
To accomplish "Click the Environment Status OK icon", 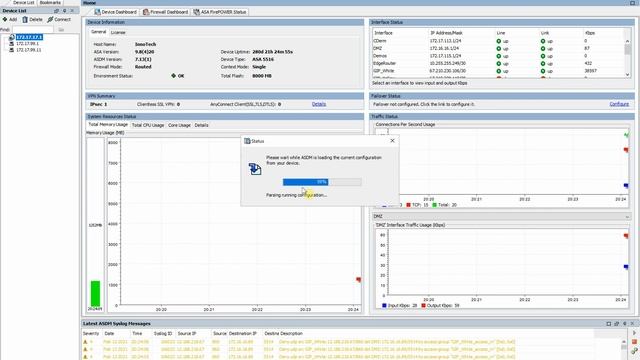I will (x=173, y=76).
